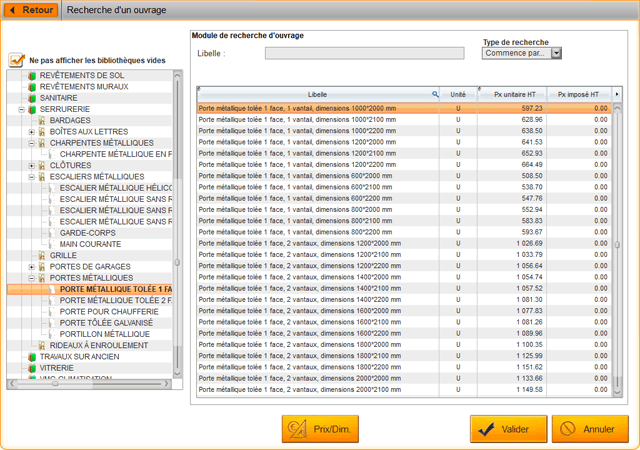640x450 pixels.
Task: Click the page icon of MAIN COURANTE
Action: 52,244
